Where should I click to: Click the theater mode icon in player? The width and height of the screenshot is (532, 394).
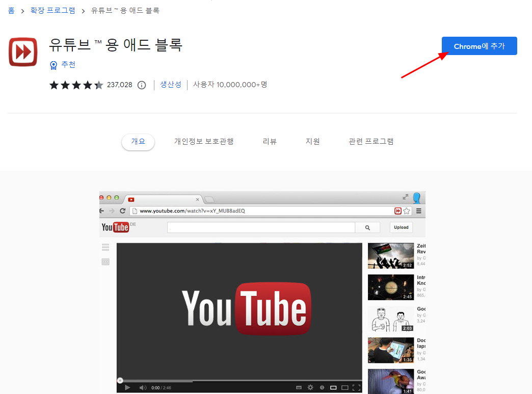[345, 387]
